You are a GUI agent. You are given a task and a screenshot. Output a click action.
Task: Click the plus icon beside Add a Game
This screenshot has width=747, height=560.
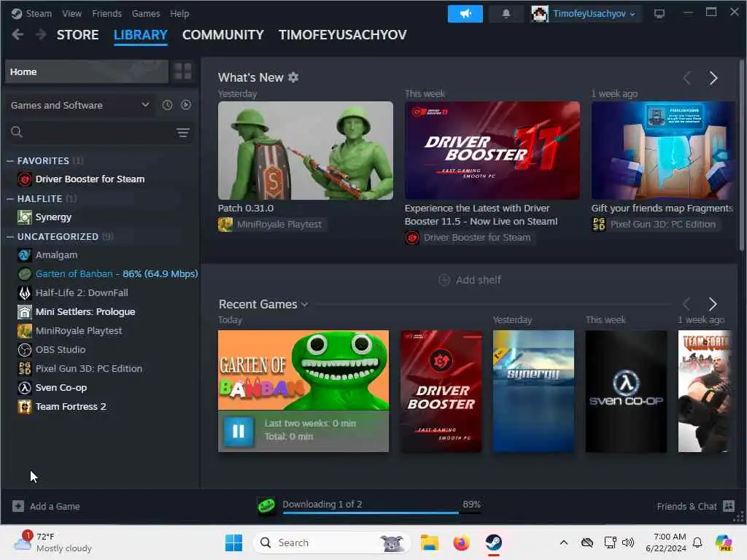[18, 506]
